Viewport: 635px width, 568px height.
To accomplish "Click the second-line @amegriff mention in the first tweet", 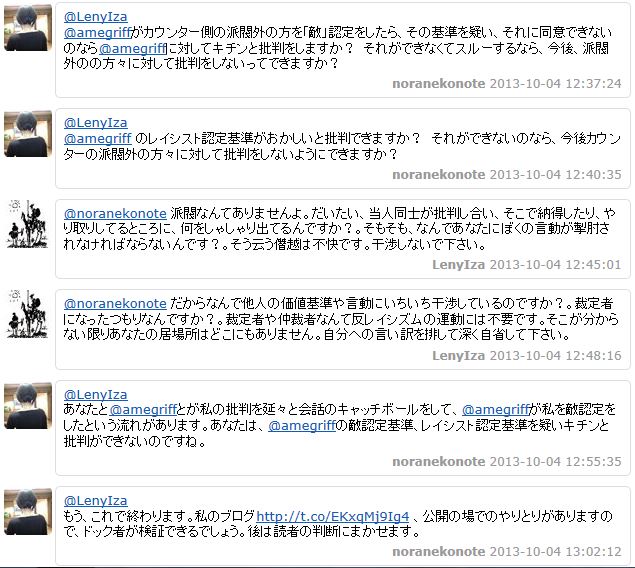I will pyautogui.click(x=132, y=49).
